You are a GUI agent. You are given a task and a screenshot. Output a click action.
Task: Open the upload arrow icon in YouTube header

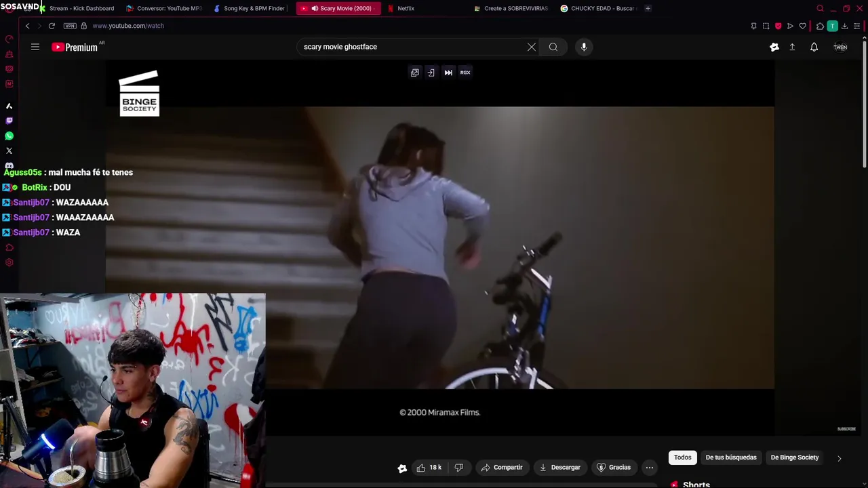792,47
